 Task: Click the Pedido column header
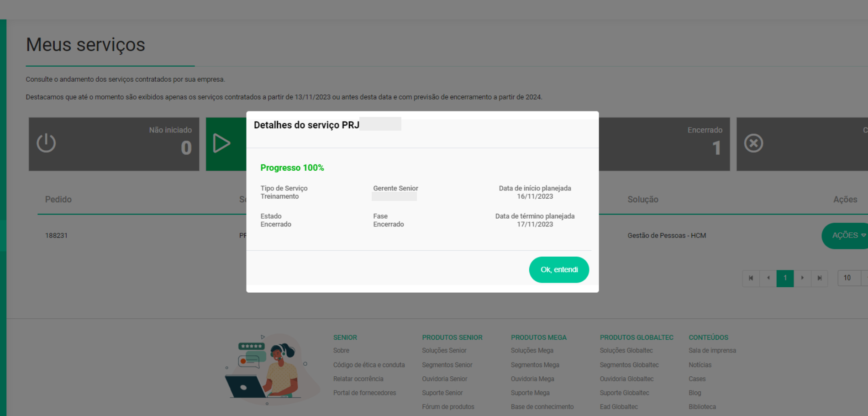58,200
